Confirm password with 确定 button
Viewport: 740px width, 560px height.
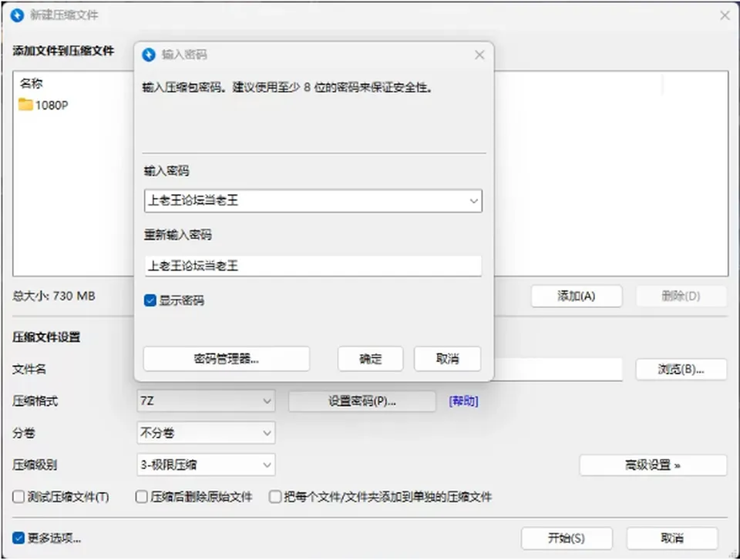[x=371, y=359]
